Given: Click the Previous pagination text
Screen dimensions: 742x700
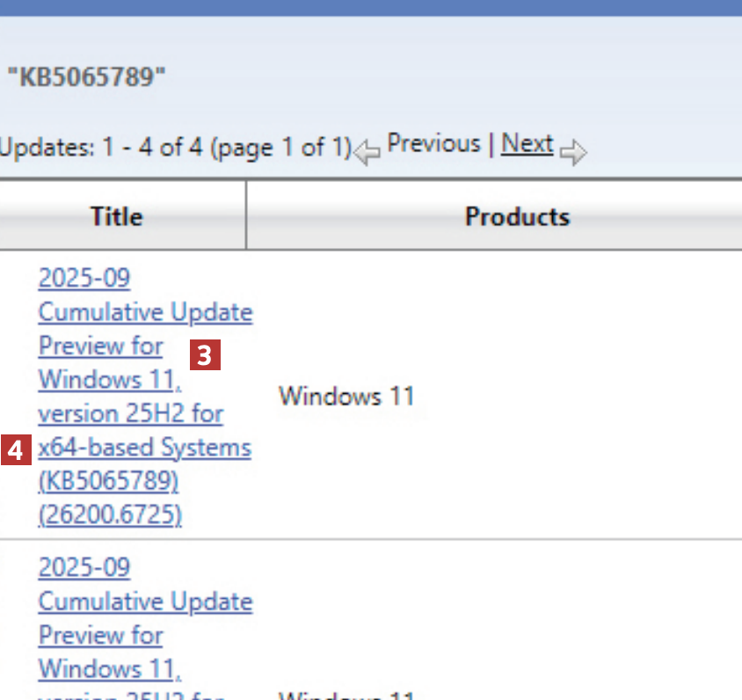Looking at the screenshot, I should click(433, 143).
